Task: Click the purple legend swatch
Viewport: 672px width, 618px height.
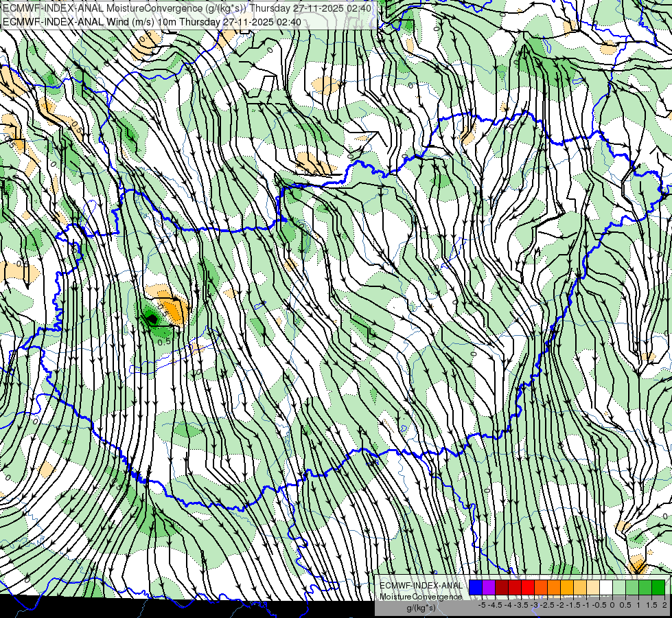Action: [489, 587]
